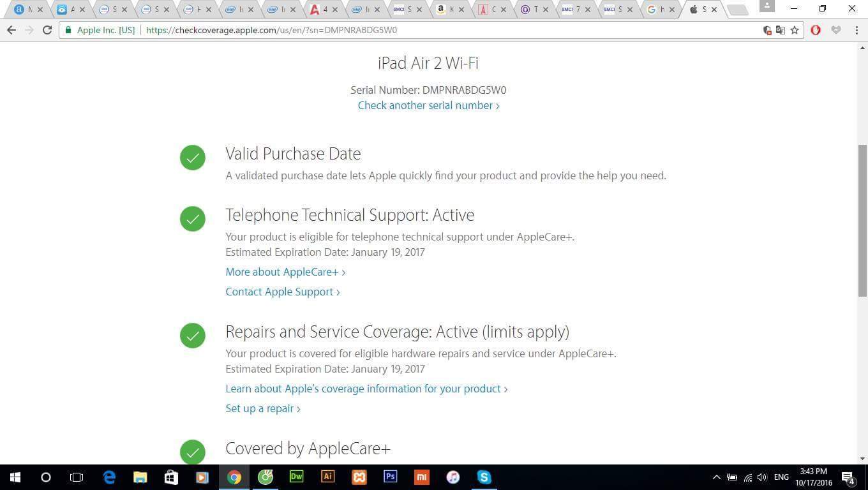Click 'Covered by AppleCare+' heading
This screenshot has width=868, height=490.
point(308,449)
